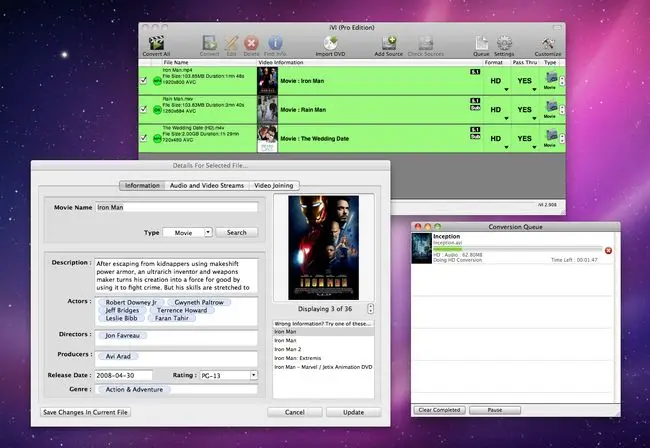Click the Customize tools icon
The height and width of the screenshot is (448, 650).
[548, 43]
